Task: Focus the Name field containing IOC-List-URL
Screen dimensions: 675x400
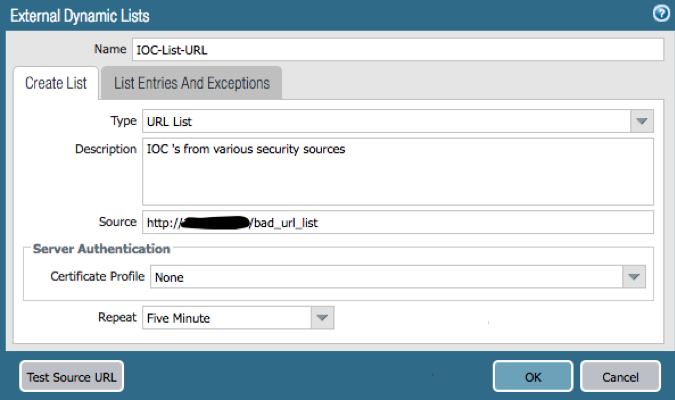Action: click(x=397, y=50)
